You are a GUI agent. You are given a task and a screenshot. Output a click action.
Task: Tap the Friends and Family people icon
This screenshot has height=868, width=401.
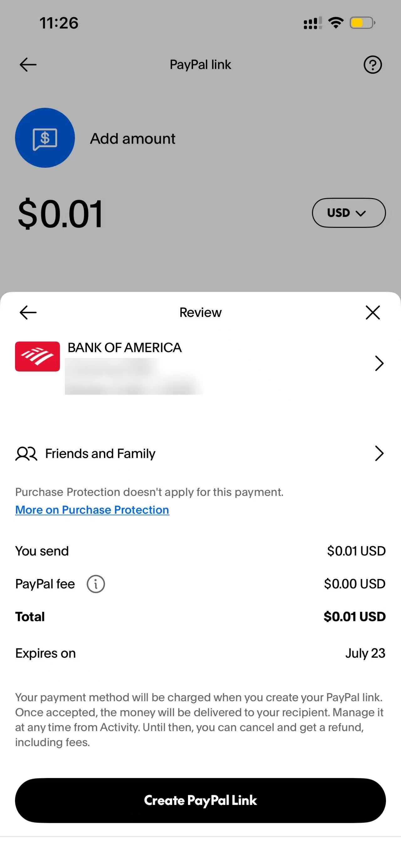tap(26, 454)
